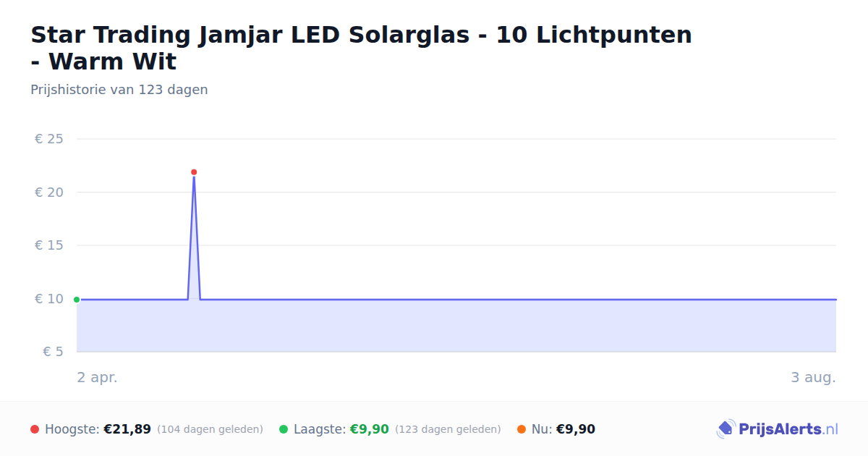Click the Laagste €9,90 price value
Screen dimensions: 868x456
click(x=370, y=429)
